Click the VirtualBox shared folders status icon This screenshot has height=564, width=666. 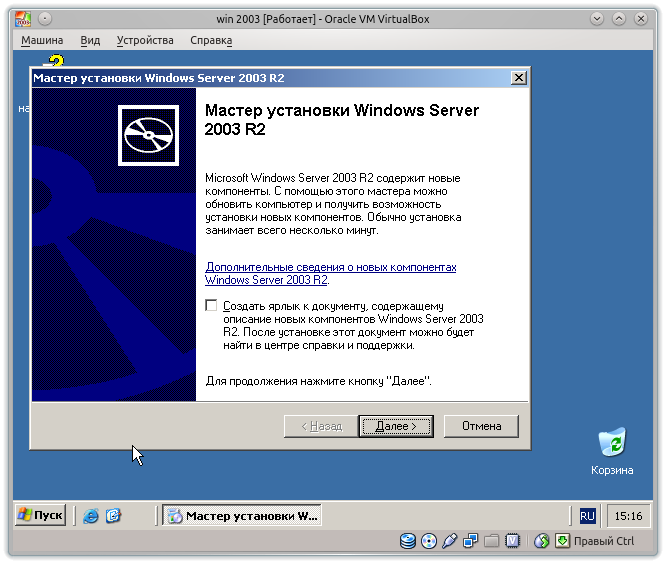point(491,541)
